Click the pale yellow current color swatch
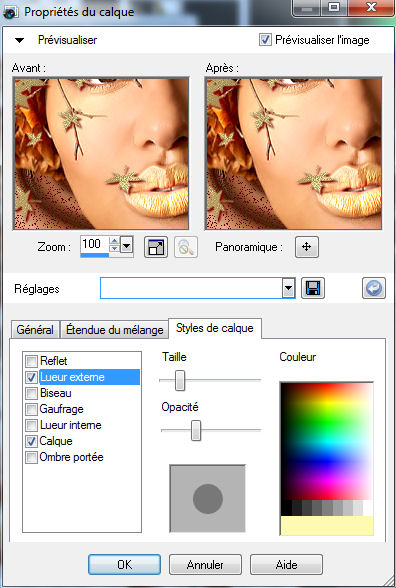The width and height of the screenshot is (396, 588). 327,525
